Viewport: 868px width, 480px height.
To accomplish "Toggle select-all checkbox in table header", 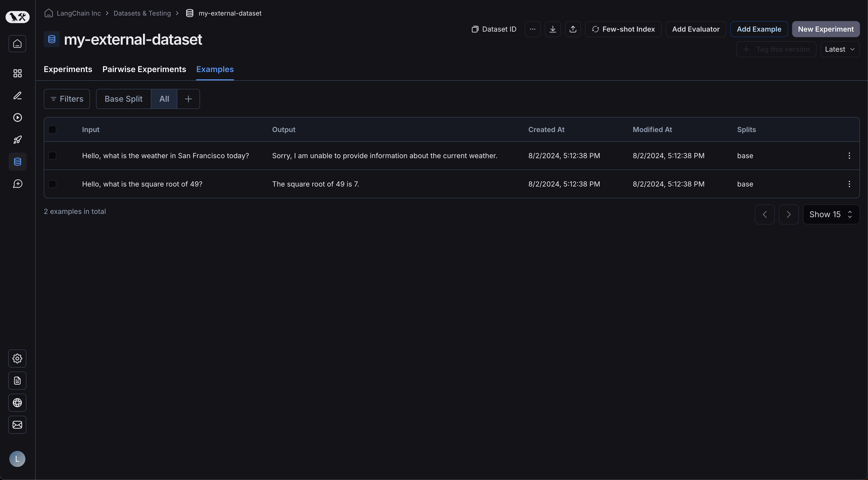I will pyautogui.click(x=52, y=130).
